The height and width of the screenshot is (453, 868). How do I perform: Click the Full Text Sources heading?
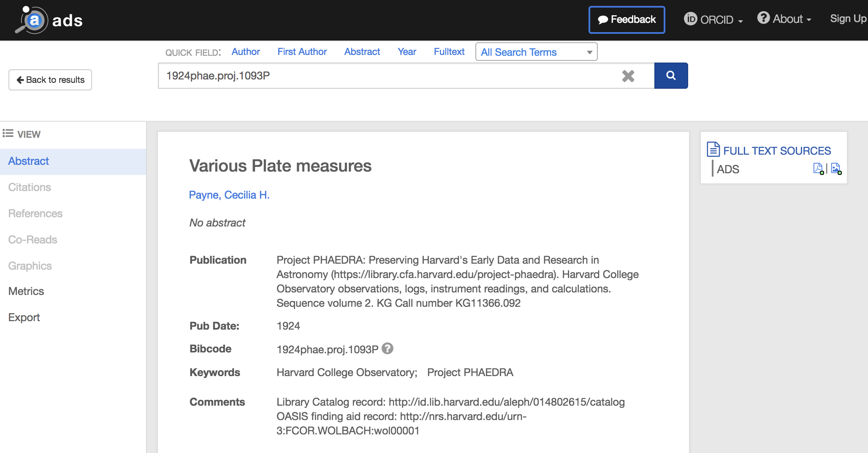click(777, 151)
